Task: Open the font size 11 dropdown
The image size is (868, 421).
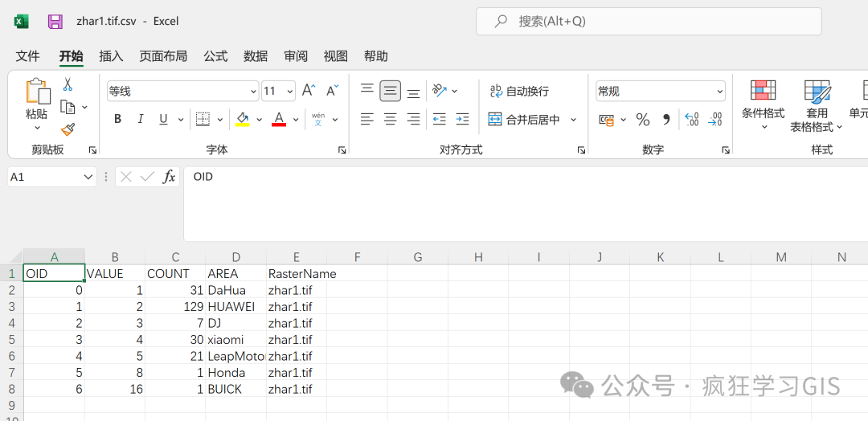Action: point(290,92)
